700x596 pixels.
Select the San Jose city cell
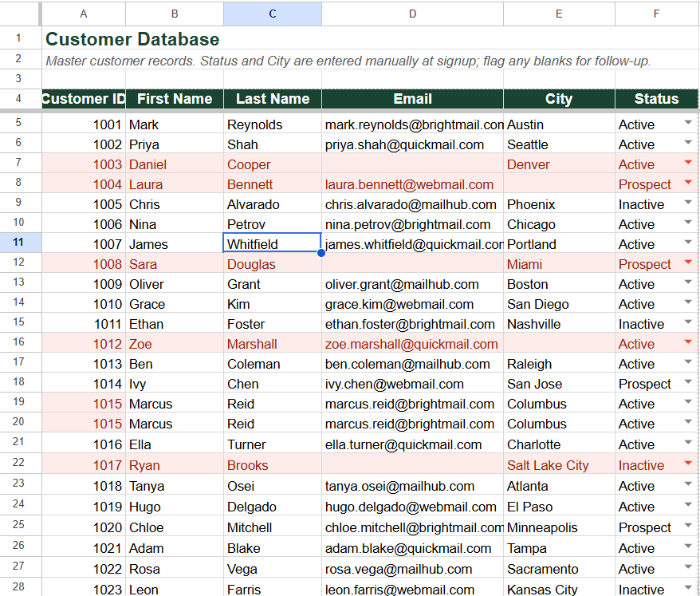pyautogui.click(x=559, y=384)
